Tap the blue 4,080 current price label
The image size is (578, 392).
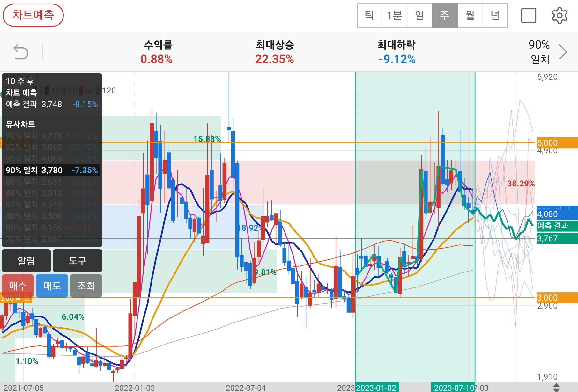(557, 214)
